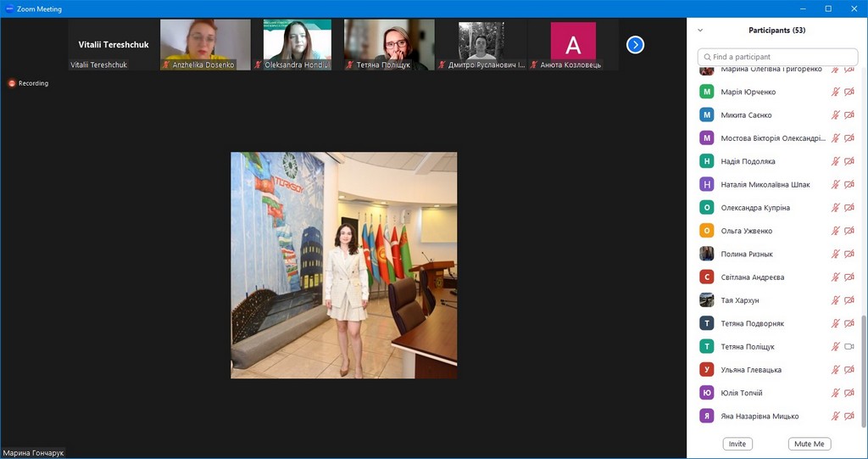Select Яна Назарівна Мицько in the participants list
Viewport: 868px width, 459px height.
coord(759,416)
